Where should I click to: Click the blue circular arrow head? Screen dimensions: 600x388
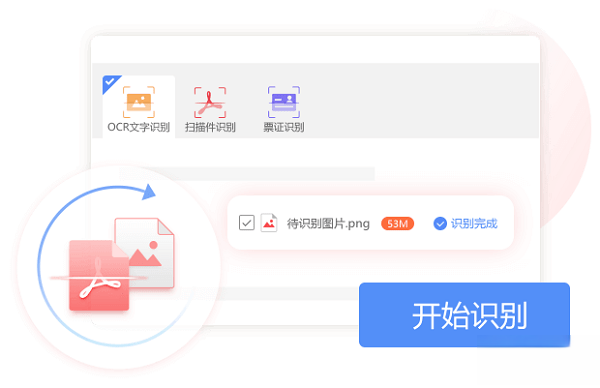[x=148, y=192]
